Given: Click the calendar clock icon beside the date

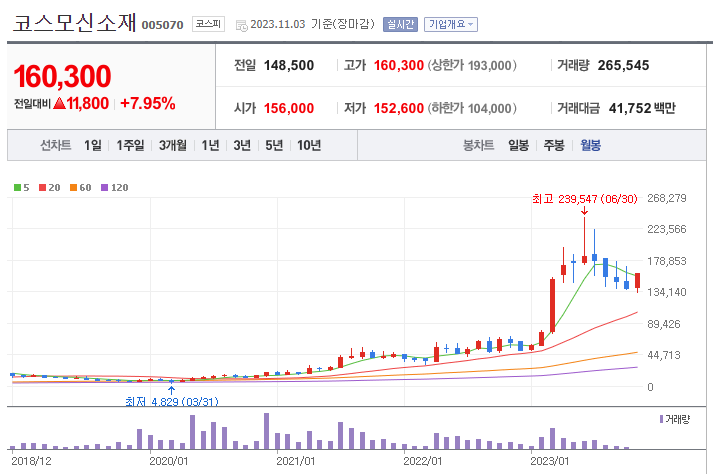Looking at the screenshot, I should [x=241, y=25].
